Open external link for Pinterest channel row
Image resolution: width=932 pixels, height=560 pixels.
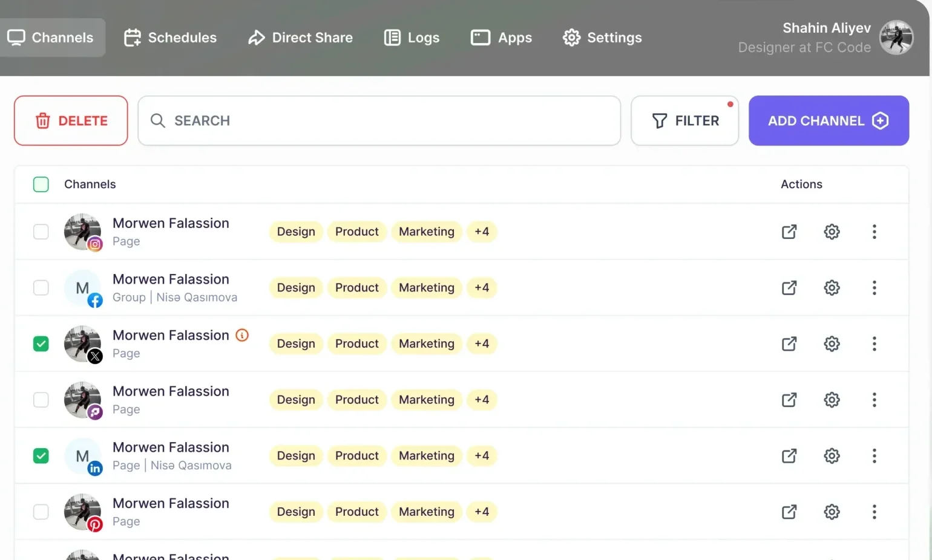point(789,512)
